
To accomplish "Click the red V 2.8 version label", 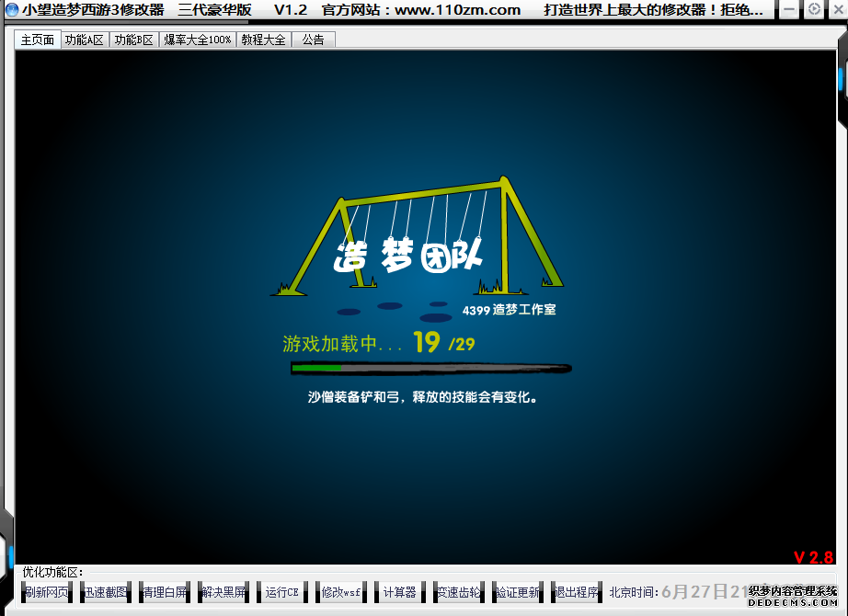I will tap(813, 557).
